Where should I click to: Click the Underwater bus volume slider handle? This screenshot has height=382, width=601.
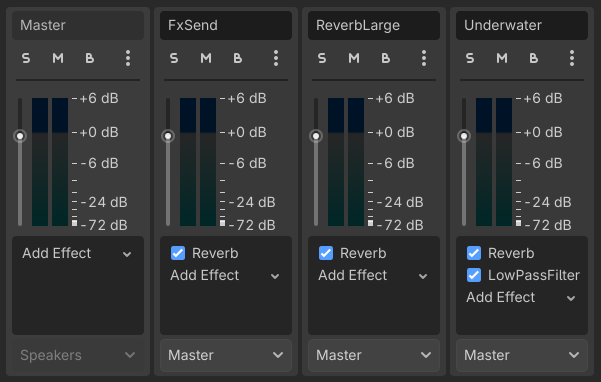[x=464, y=136]
